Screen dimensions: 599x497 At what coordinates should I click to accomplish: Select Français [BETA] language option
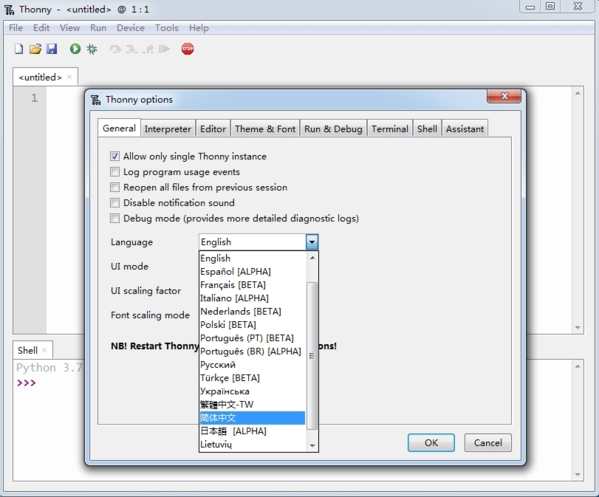pos(253,285)
